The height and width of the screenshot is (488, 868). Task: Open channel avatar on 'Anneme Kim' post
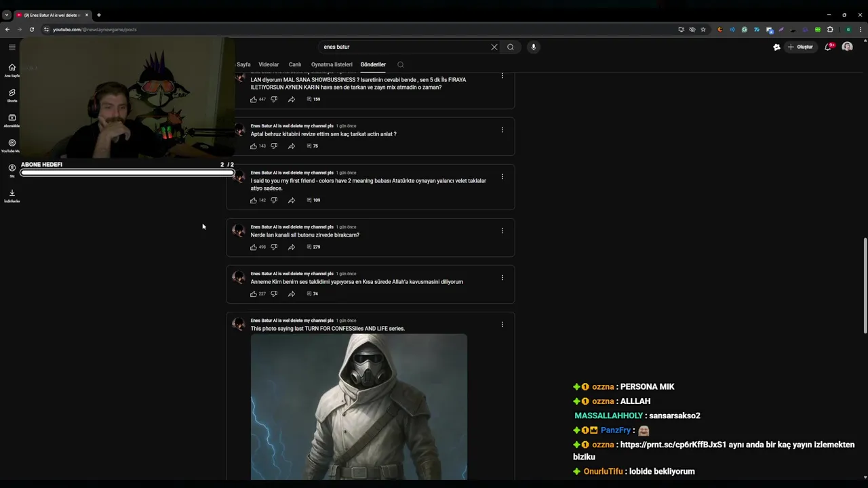239,277
